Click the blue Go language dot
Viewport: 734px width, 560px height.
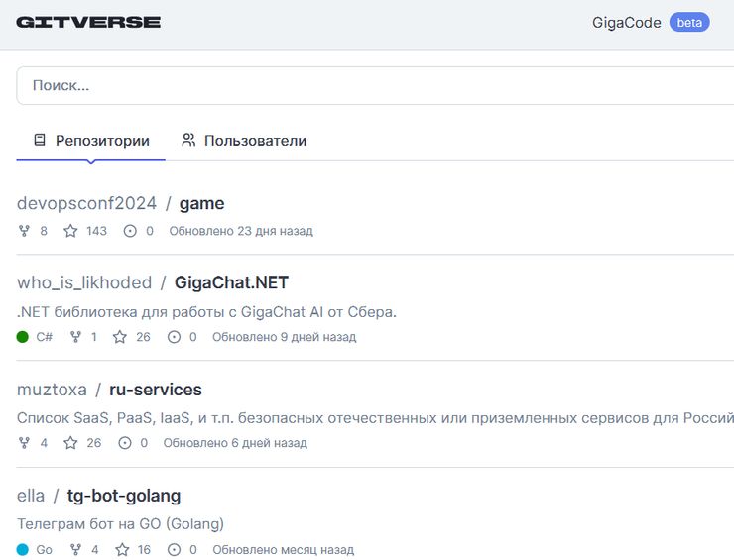[23, 549]
